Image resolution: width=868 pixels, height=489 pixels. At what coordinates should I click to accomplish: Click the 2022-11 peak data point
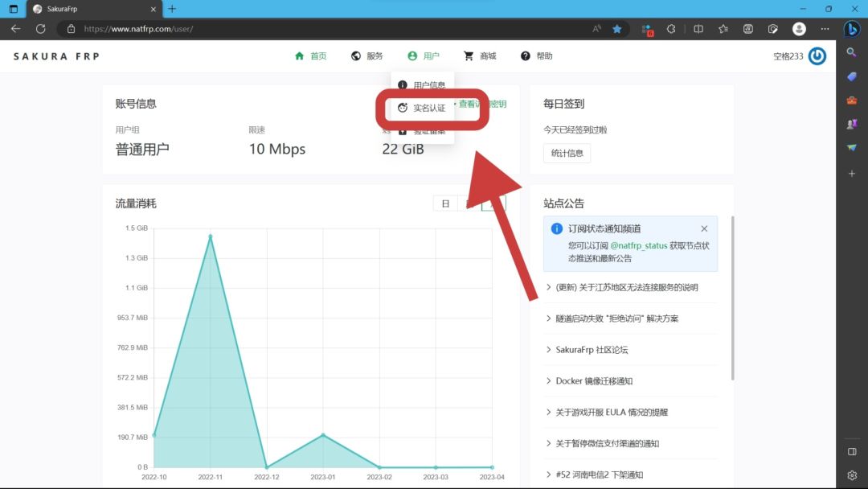(211, 236)
